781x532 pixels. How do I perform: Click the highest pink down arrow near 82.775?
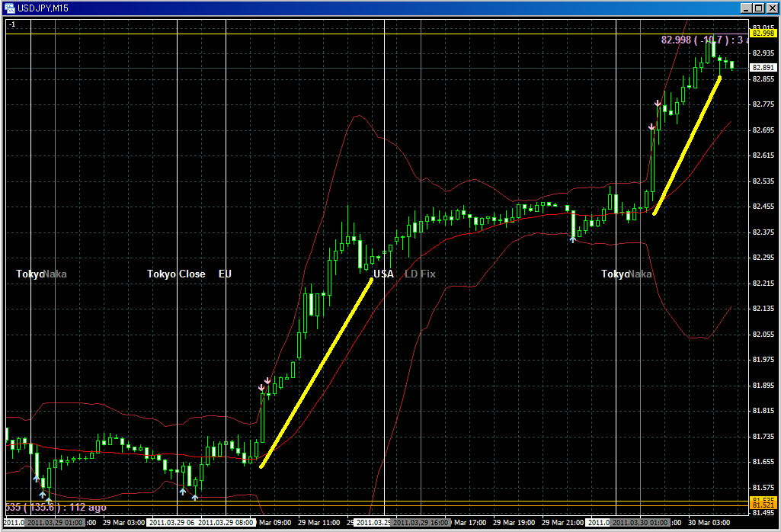click(x=658, y=103)
